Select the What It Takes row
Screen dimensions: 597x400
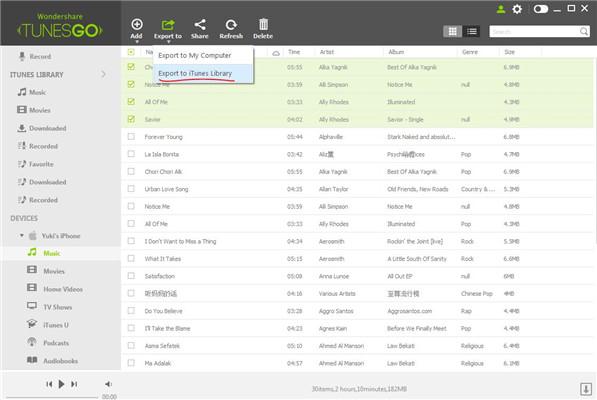[x=357, y=259]
